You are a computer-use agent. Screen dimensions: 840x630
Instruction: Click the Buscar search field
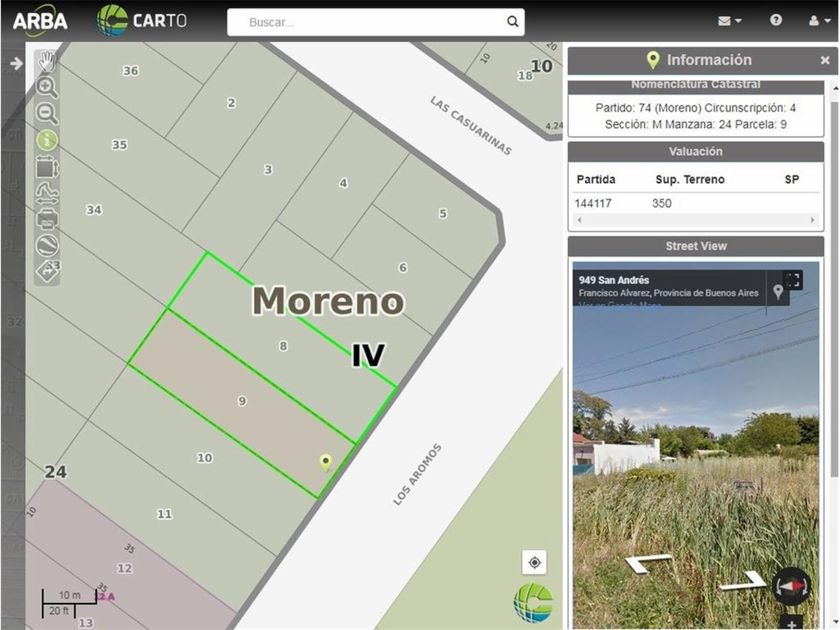(x=376, y=22)
